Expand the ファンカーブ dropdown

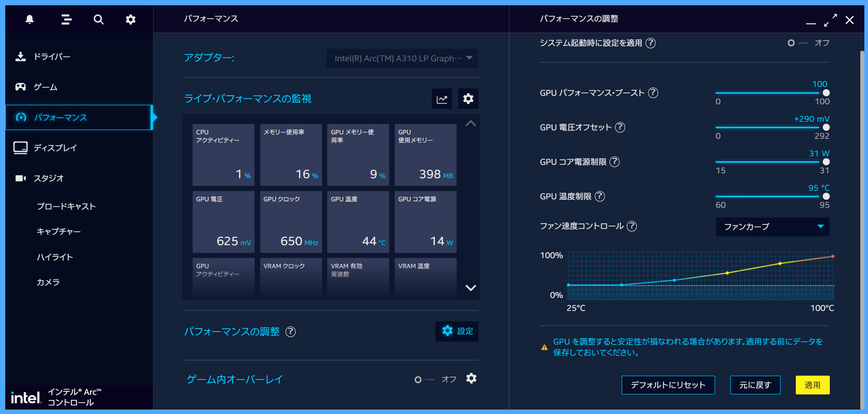tap(772, 226)
